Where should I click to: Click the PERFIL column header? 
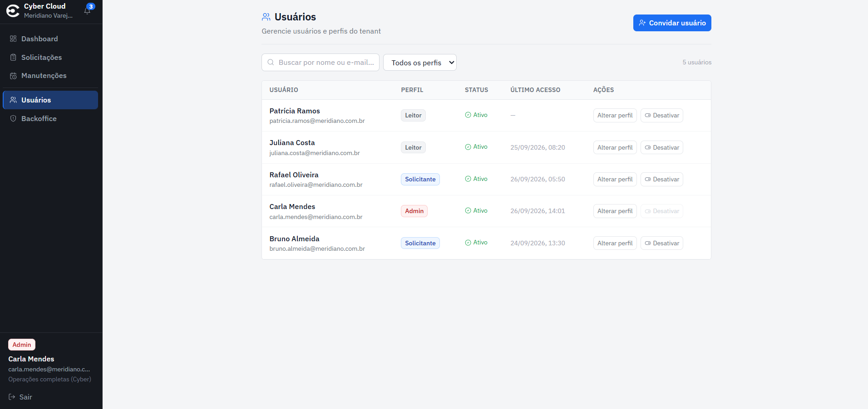412,90
